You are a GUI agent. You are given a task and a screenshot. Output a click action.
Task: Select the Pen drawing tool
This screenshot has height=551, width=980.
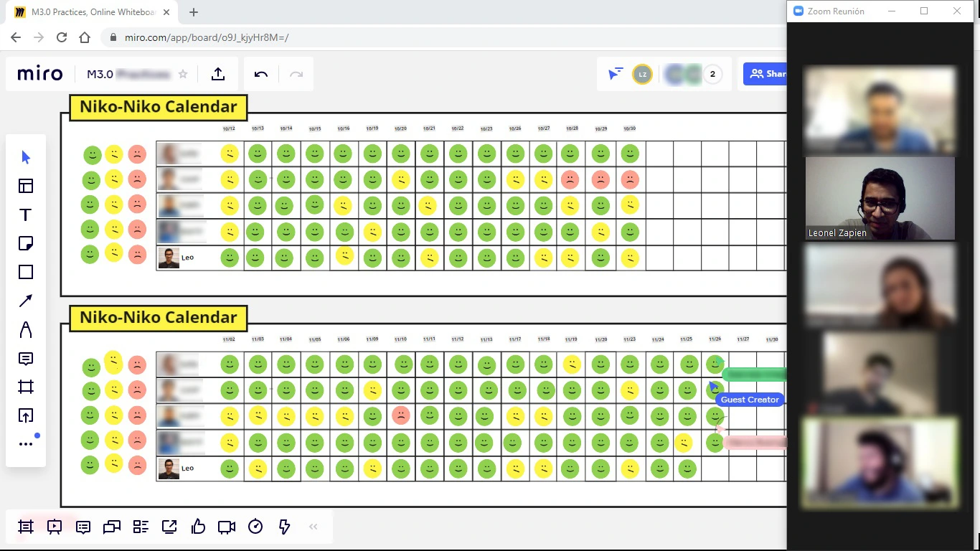click(26, 329)
